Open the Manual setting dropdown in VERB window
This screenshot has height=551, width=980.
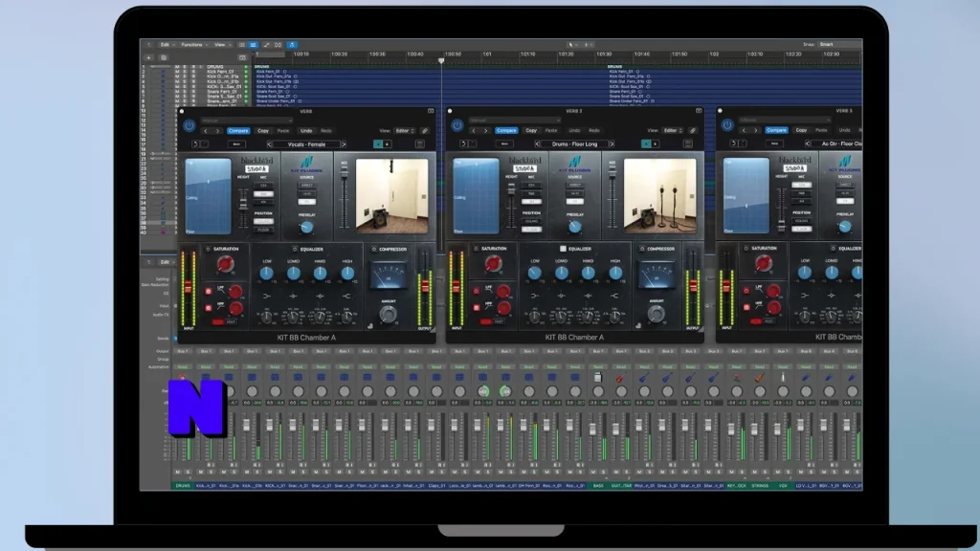pos(246,121)
